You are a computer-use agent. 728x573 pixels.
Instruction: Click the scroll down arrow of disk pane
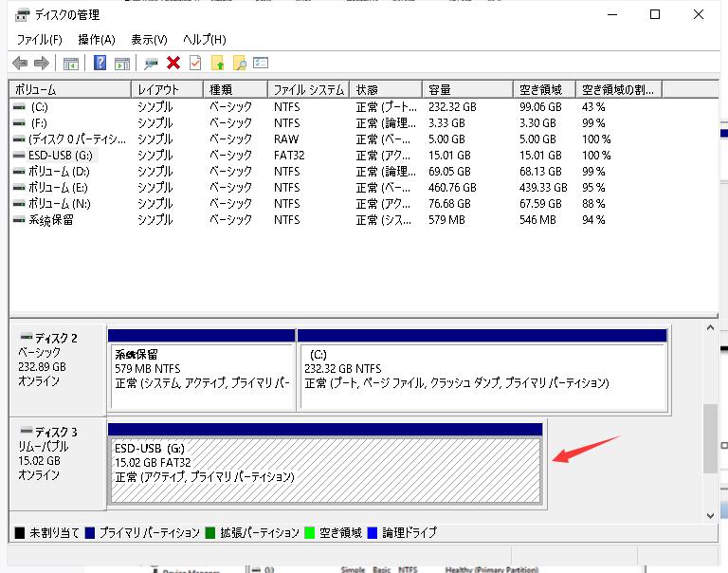pyautogui.click(x=710, y=515)
